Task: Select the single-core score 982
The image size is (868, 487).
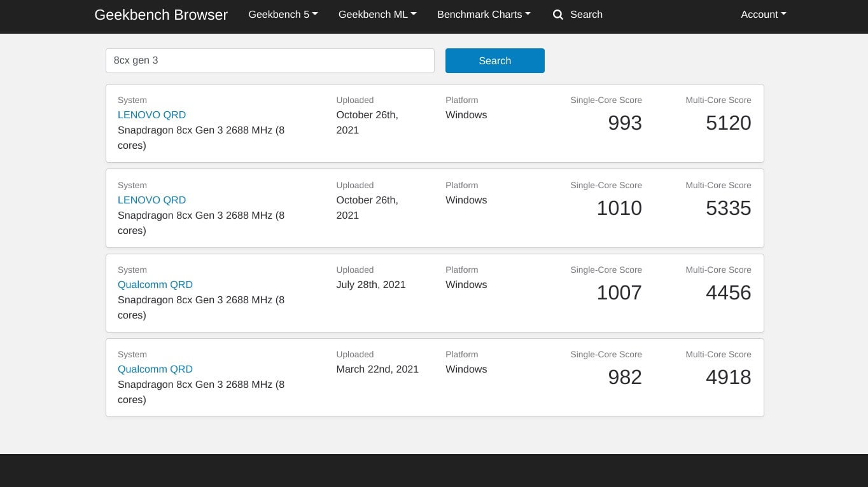Action: (x=624, y=377)
